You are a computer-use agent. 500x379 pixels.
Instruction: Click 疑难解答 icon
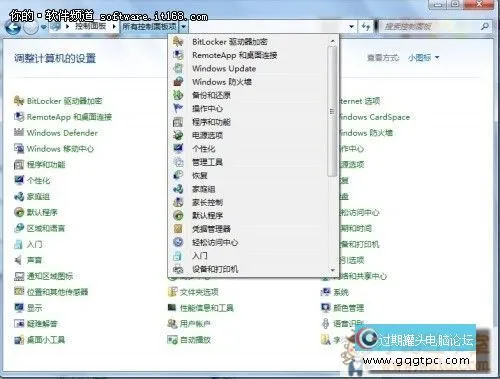coord(19,324)
